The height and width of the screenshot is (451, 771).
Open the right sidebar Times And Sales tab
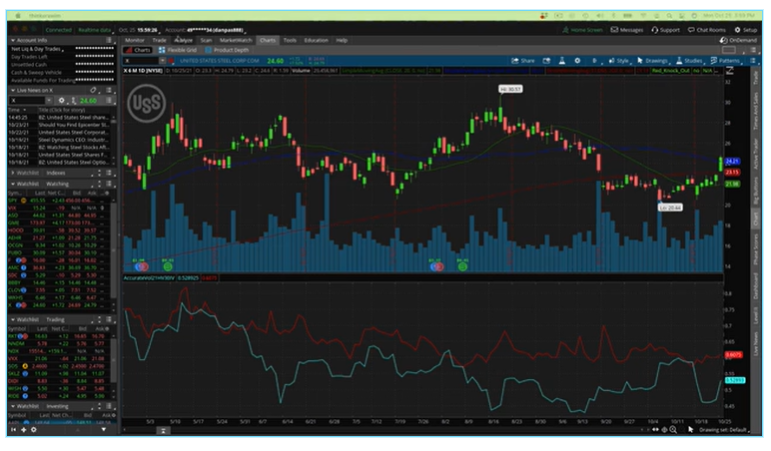(756, 112)
